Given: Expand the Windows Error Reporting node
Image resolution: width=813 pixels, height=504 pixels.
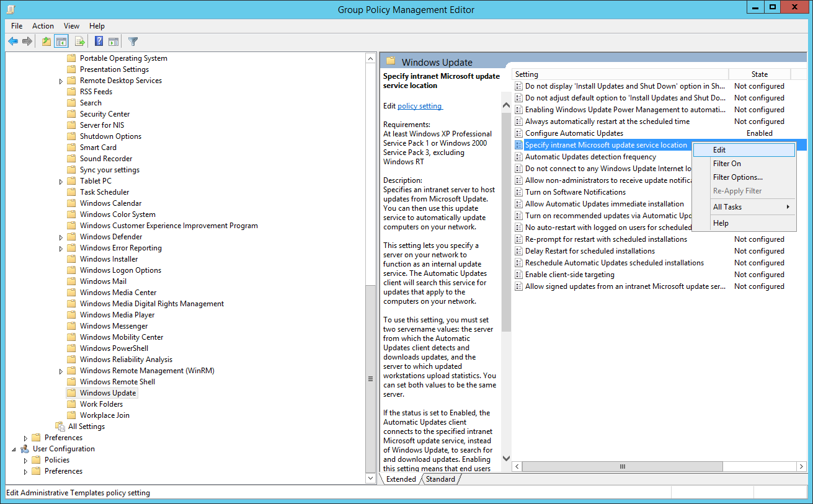Looking at the screenshot, I should tap(61, 249).
